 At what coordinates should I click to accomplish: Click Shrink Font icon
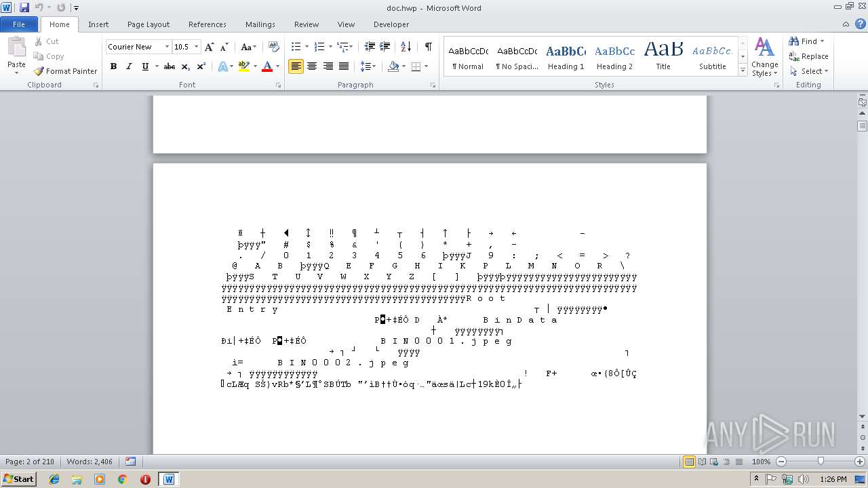click(224, 47)
